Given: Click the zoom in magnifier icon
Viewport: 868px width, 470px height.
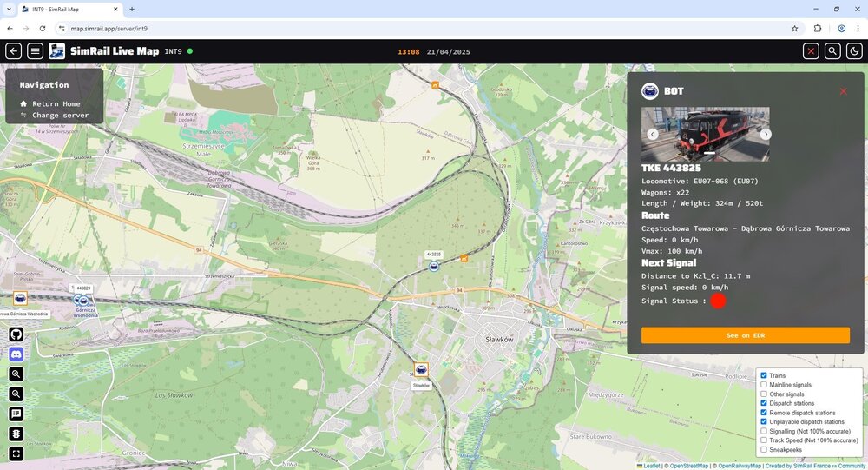Looking at the screenshot, I should coord(16,374).
